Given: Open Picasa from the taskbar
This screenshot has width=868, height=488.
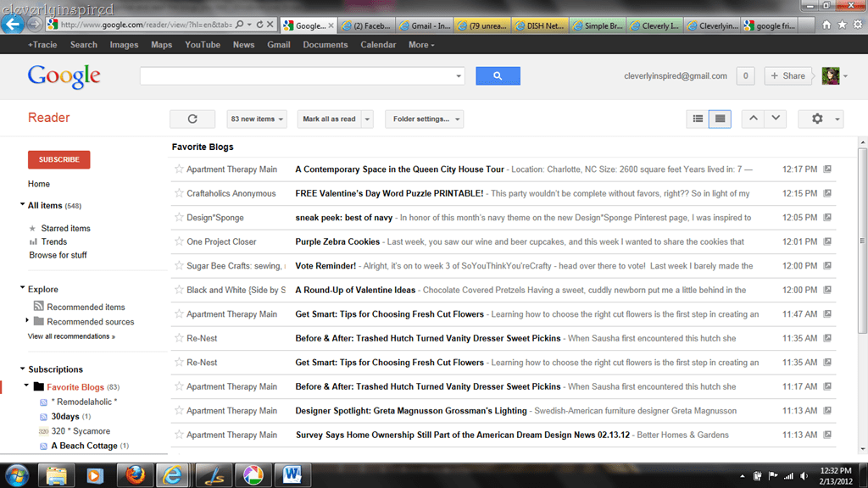Looking at the screenshot, I should (253, 475).
